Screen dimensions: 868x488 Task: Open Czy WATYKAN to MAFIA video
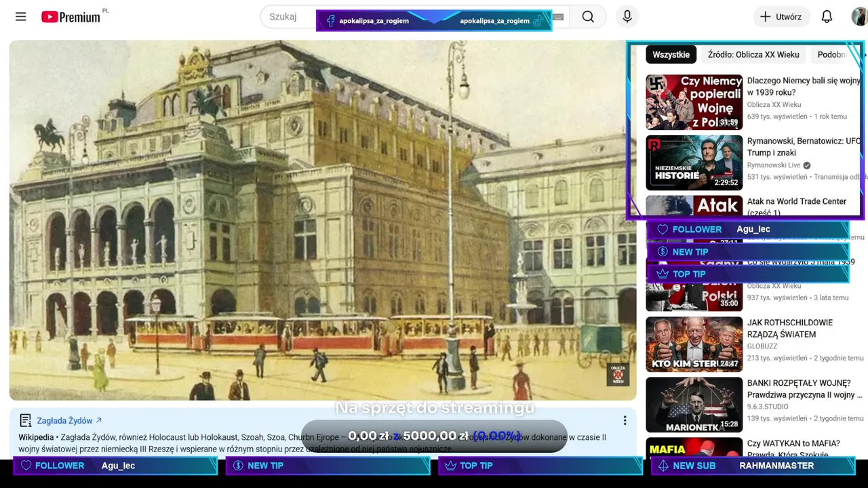coord(793,448)
